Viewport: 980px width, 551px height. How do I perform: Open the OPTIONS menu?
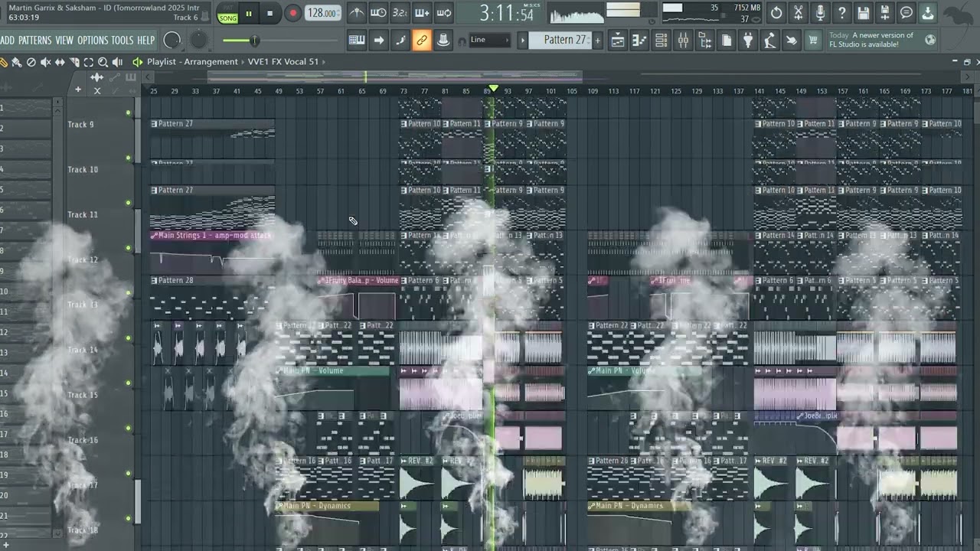coord(93,40)
